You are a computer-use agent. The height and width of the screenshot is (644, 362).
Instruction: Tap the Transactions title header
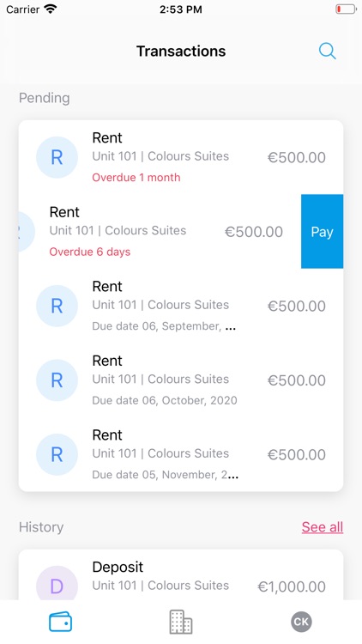tap(181, 51)
